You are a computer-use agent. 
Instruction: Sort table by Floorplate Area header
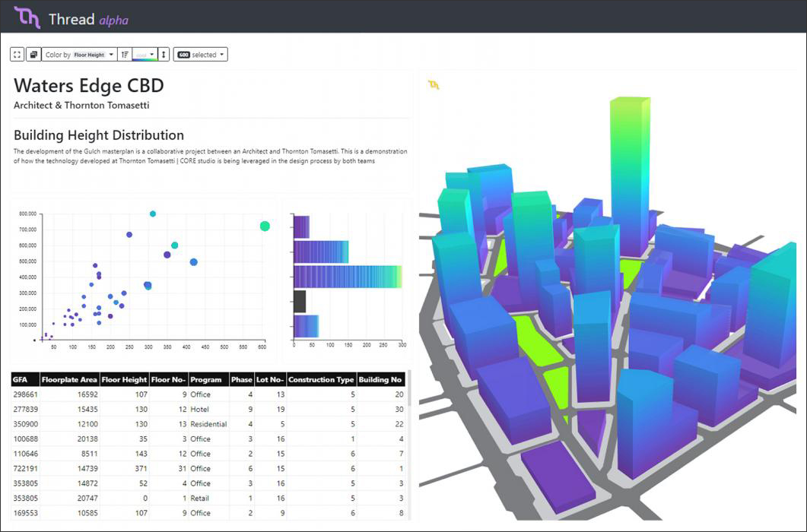click(69, 380)
